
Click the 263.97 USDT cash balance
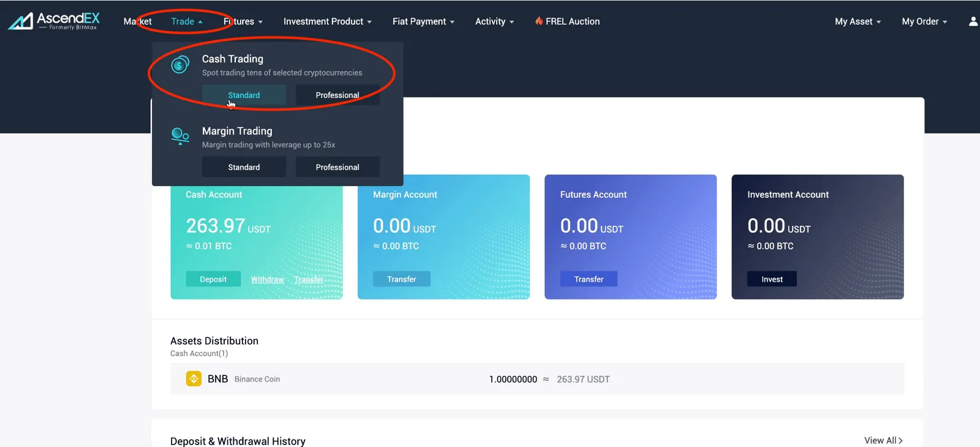click(x=228, y=226)
